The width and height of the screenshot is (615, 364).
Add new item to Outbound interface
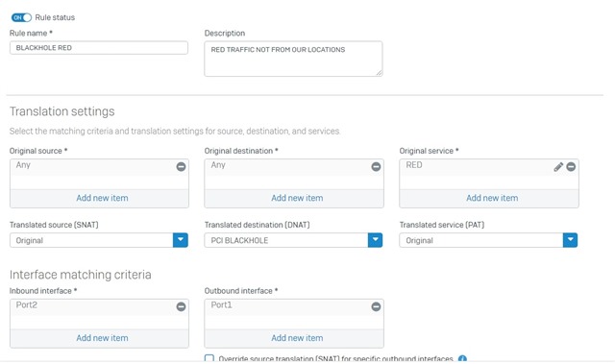[x=297, y=338]
